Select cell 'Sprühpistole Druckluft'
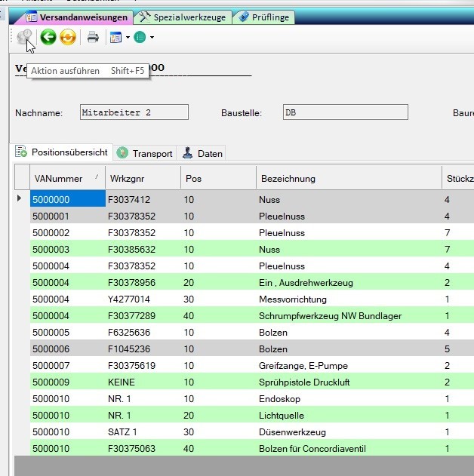474x476 pixels. [x=349, y=382]
